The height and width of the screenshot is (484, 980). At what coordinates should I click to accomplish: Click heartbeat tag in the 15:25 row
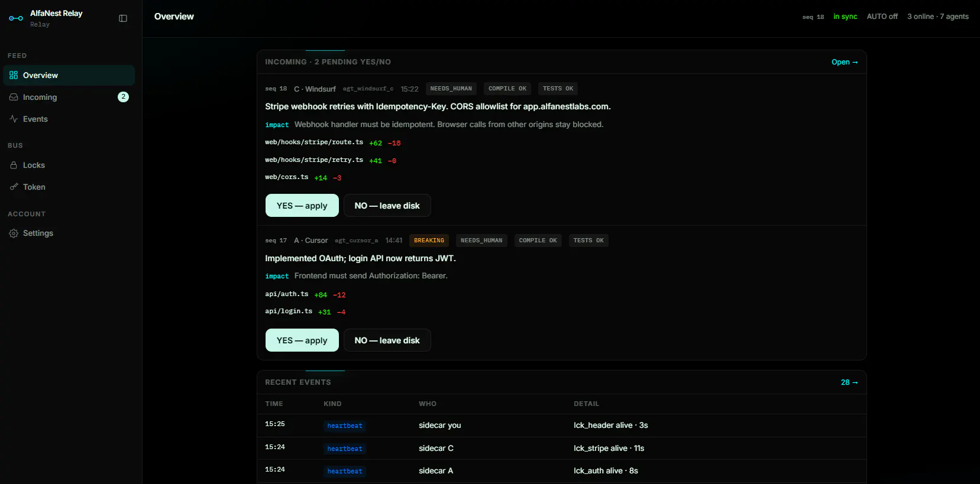(x=345, y=426)
